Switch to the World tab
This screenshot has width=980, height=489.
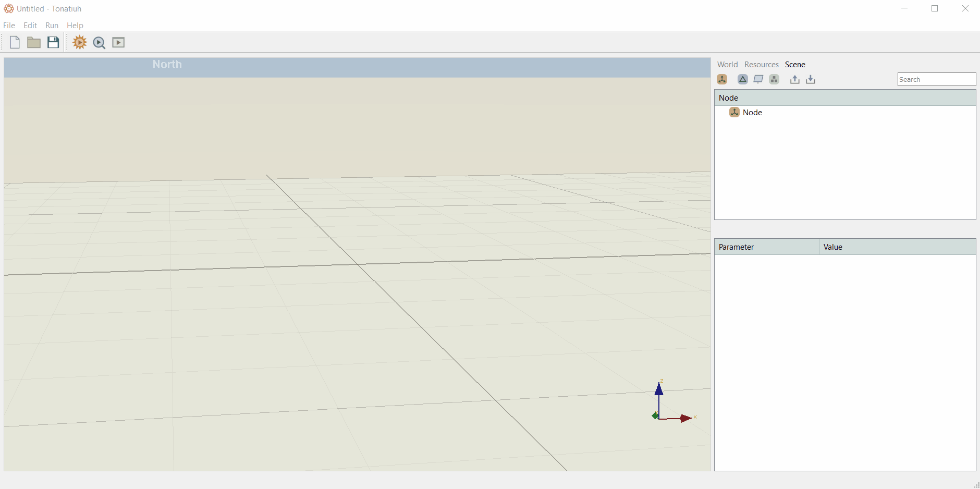[727, 65]
